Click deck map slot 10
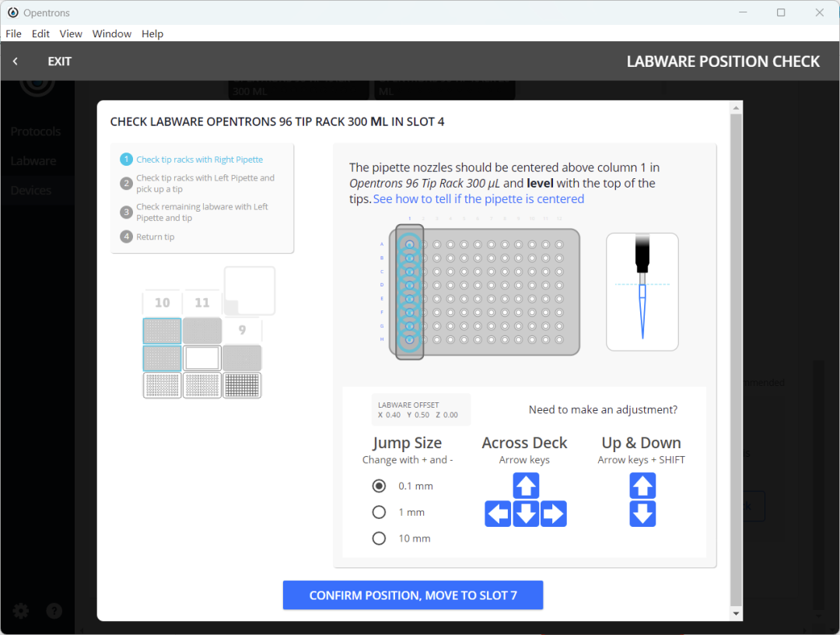Image resolution: width=840 pixels, height=635 pixels. [x=163, y=303]
